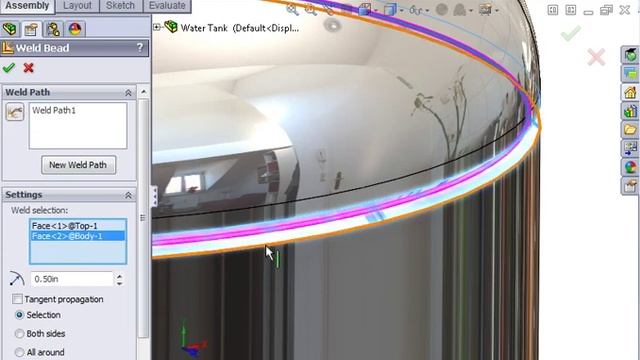This screenshot has height=360, width=640.
Task: Switch to the Layout tab
Action: pyautogui.click(x=77, y=6)
